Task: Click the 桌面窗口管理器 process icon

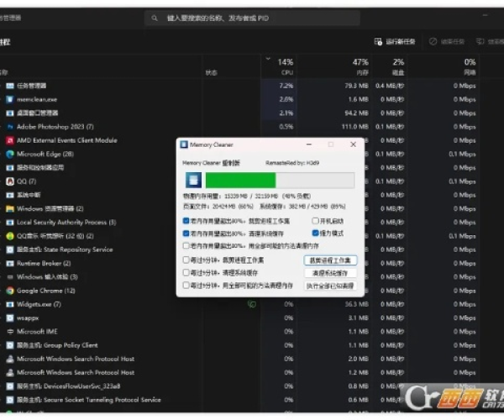Action: [x=10, y=113]
